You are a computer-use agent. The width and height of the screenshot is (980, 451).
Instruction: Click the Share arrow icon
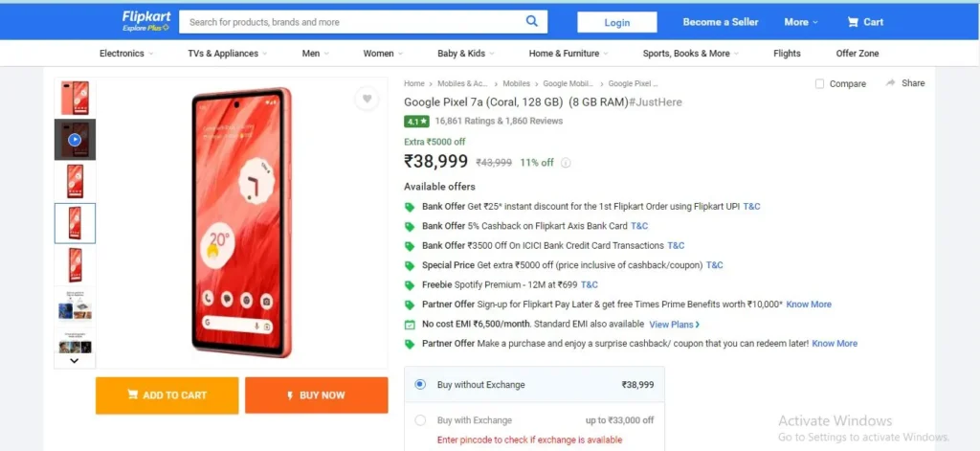891,83
